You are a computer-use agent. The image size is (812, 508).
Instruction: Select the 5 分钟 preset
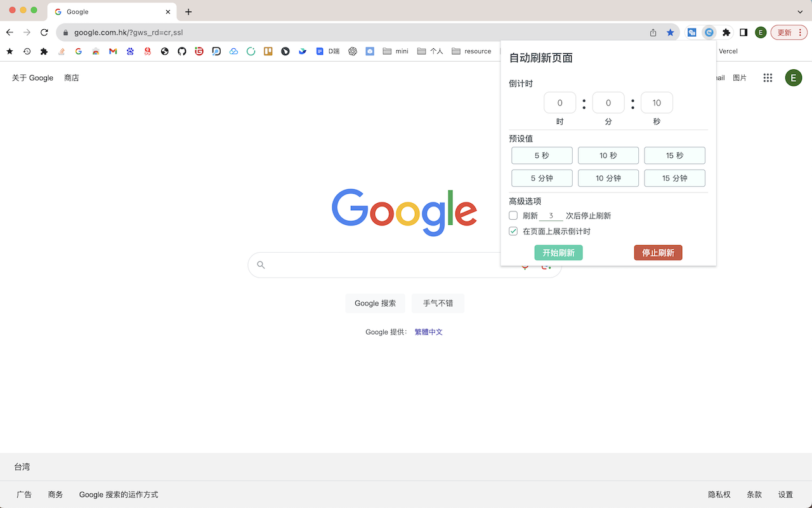pos(542,178)
